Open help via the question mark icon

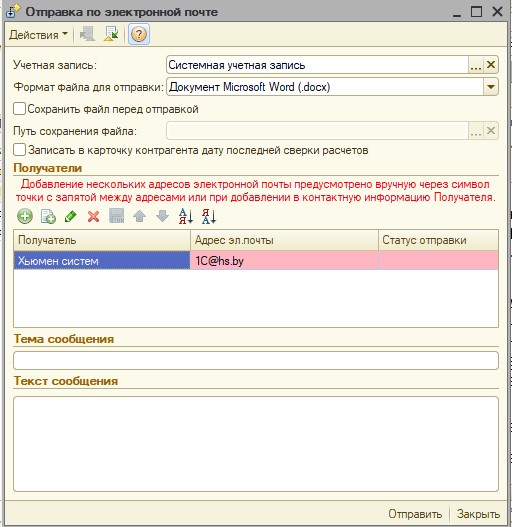click(x=139, y=34)
